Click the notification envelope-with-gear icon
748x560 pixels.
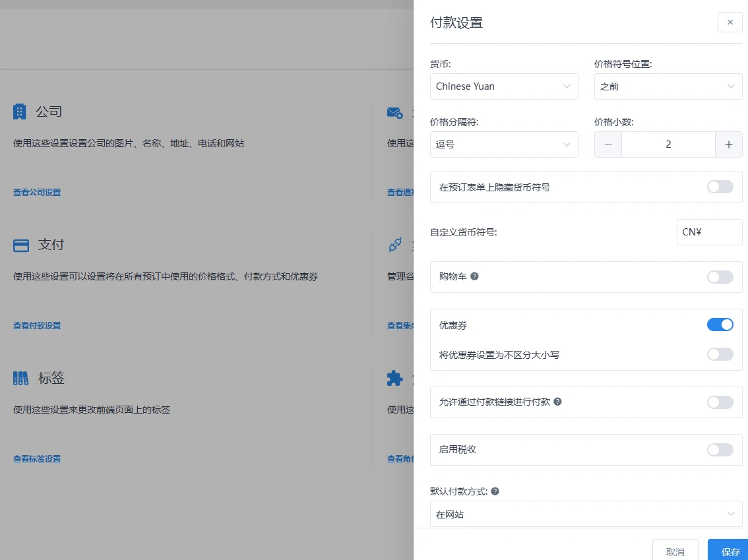pos(394,112)
